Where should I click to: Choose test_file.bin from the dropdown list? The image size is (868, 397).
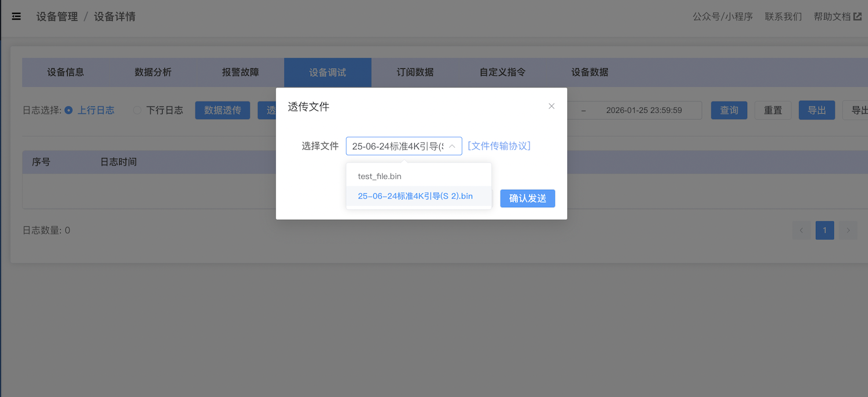380,176
